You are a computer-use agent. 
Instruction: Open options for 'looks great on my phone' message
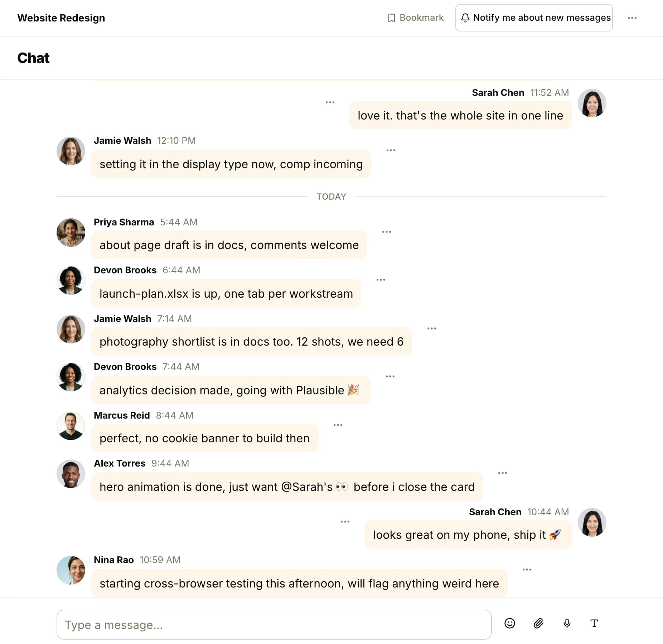click(x=345, y=522)
